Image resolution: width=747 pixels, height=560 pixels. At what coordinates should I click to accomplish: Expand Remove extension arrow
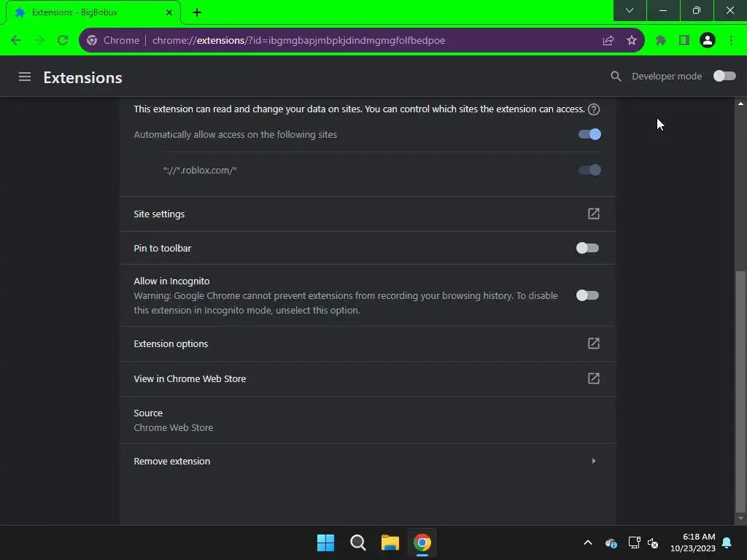[x=594, y=461]
